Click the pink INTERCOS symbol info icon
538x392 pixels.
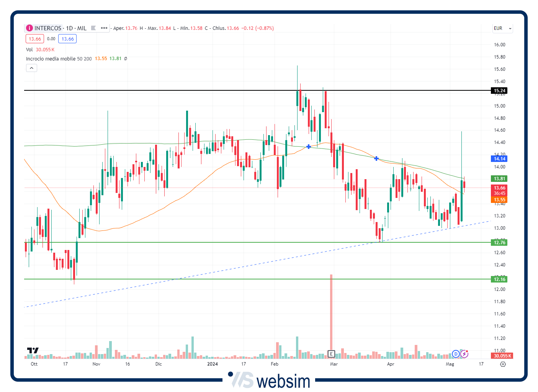click(29, 28)
